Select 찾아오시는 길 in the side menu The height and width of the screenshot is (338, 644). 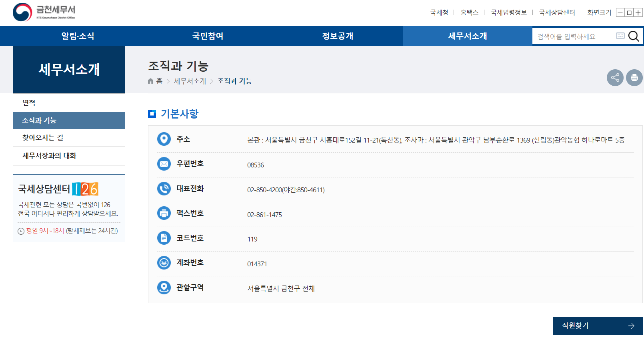(69, 138)
